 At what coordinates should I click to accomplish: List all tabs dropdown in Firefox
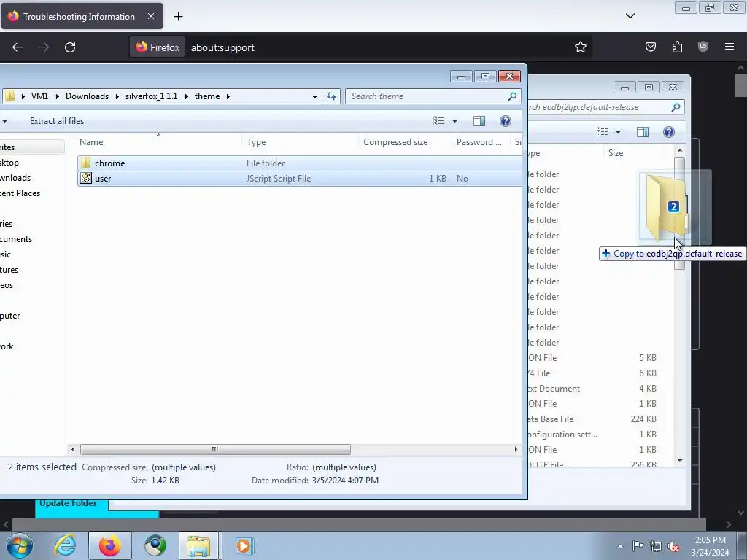point(630,16)
